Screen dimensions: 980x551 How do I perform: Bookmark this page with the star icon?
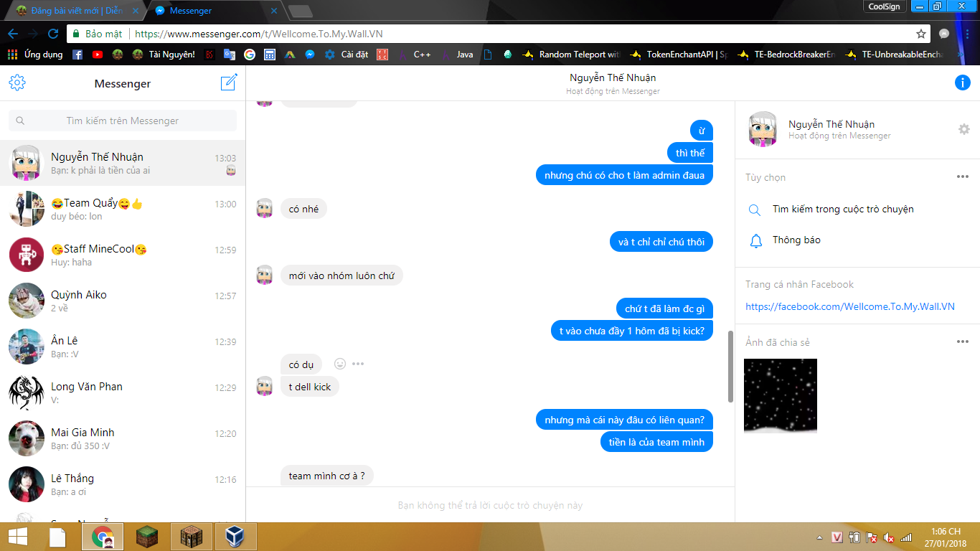921,34
